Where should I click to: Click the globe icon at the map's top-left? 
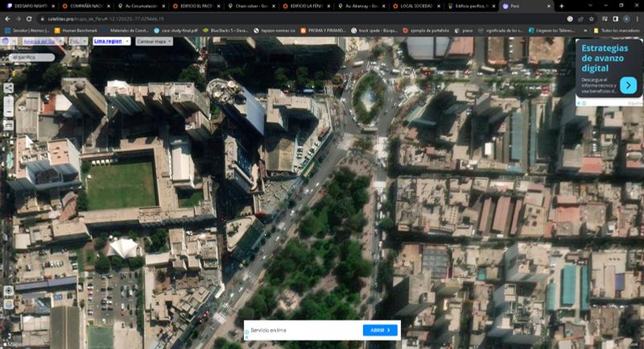(x=6, y=41)
